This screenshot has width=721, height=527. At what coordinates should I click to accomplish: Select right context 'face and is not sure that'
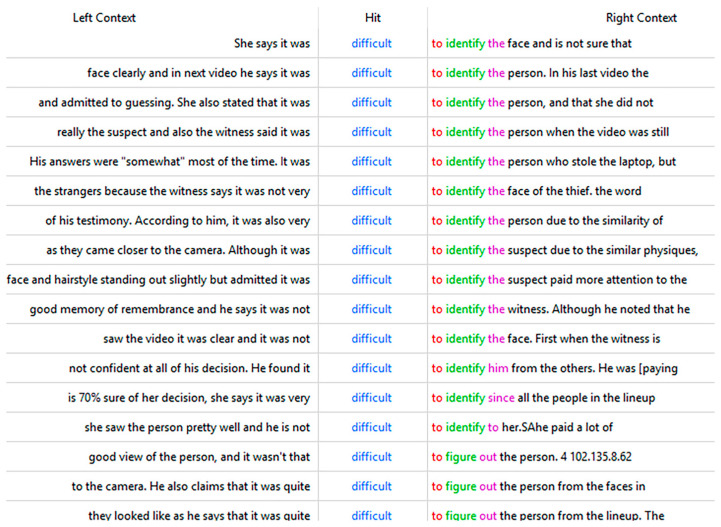click(569, 44)
